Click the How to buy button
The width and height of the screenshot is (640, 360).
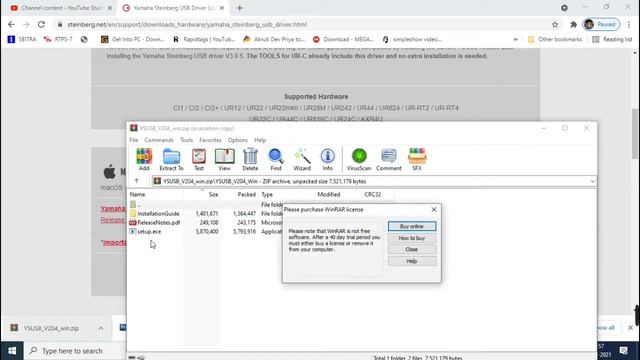tap(411, 238)
